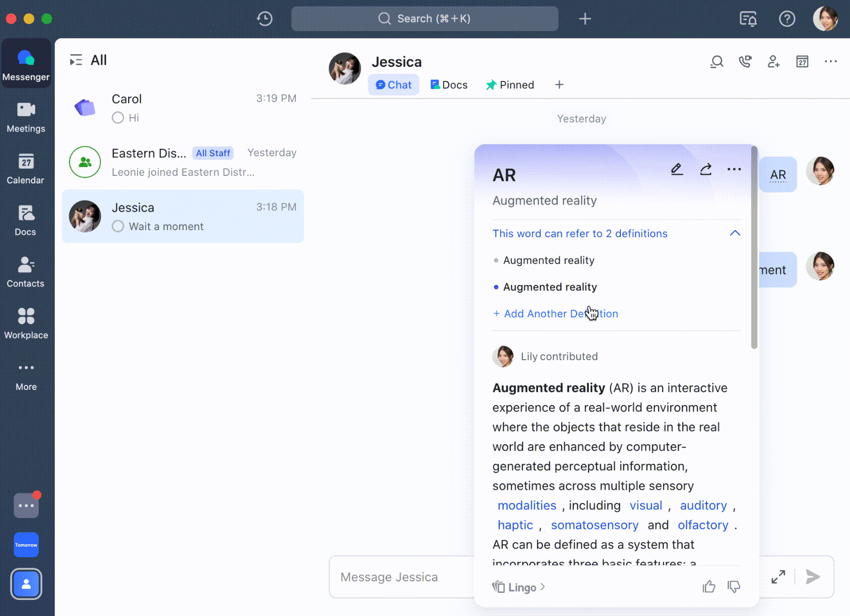
Task: Collapse the 2 definitions list
Action: [734, 233]
